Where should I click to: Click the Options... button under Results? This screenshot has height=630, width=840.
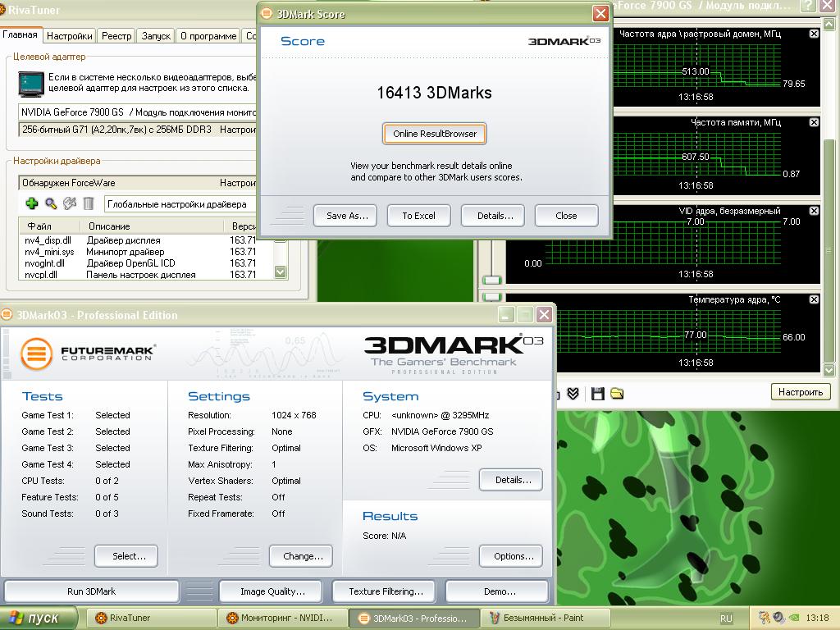pos(511,556)
